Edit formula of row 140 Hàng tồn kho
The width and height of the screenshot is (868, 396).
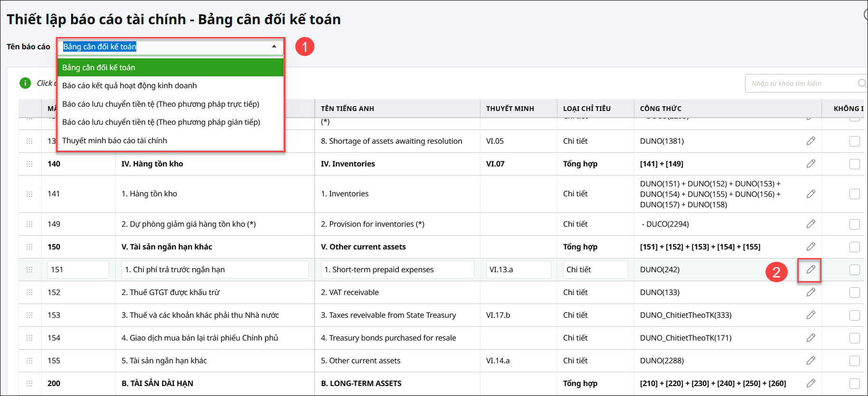[811, 164]
